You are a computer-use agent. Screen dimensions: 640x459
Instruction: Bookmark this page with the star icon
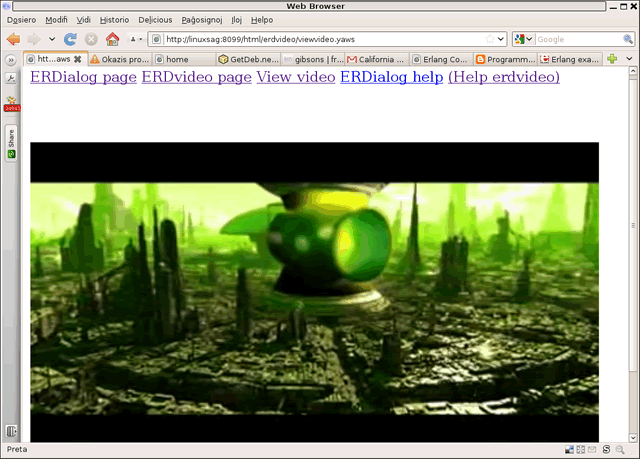click(490, 39)
